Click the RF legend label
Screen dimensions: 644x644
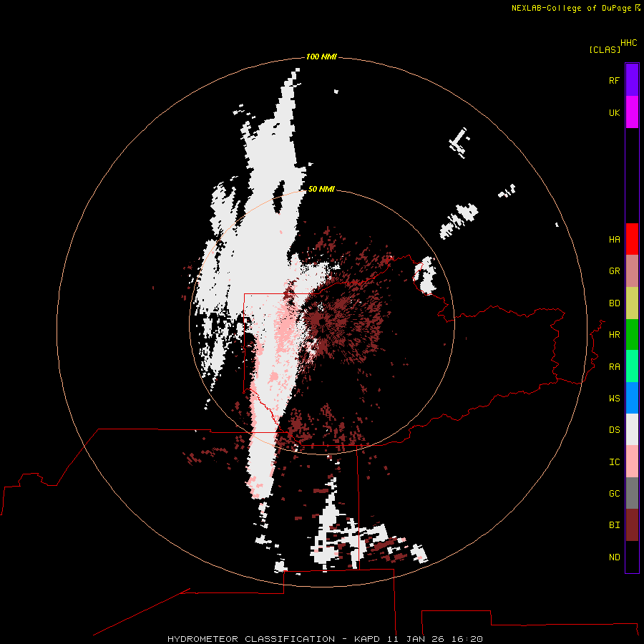614,80
